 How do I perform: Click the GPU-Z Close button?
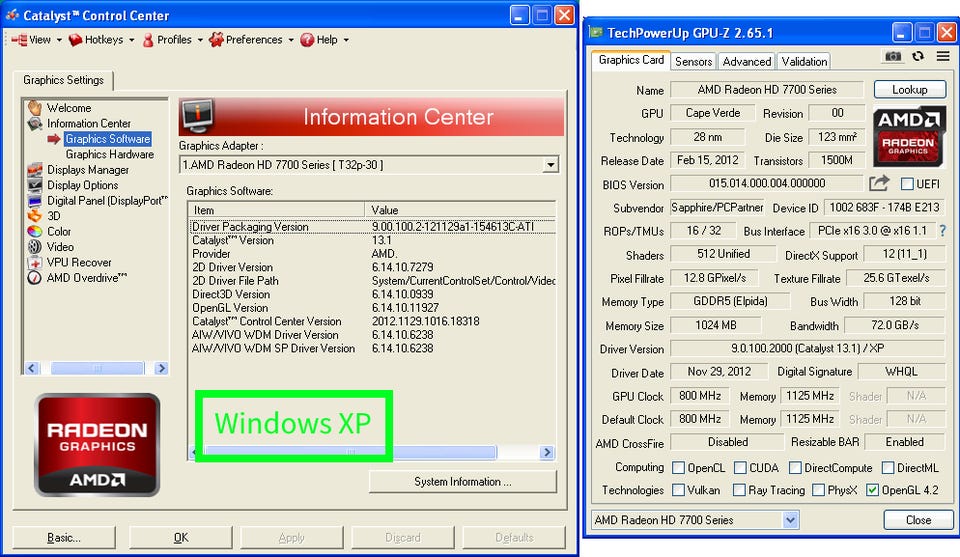[918, 520]
